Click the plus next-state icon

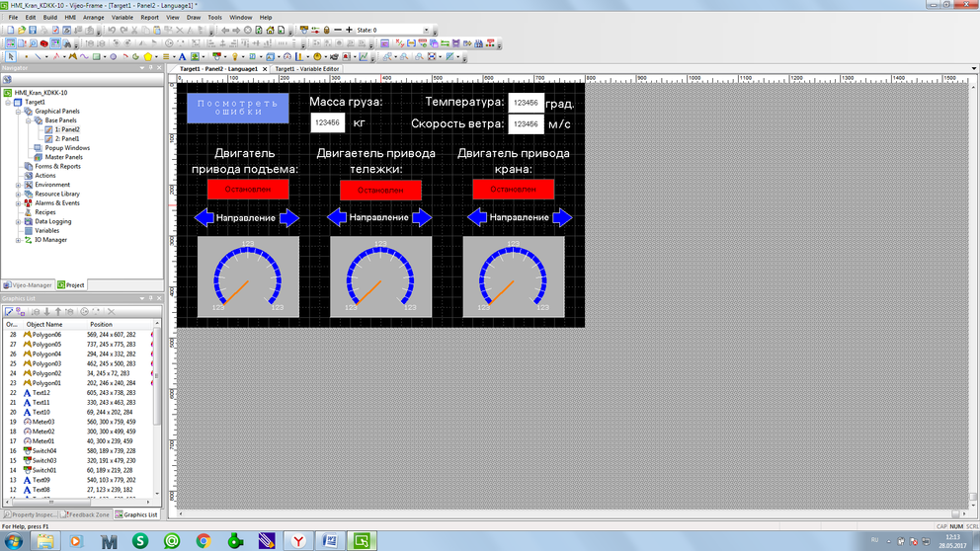[x=349, y=30]
